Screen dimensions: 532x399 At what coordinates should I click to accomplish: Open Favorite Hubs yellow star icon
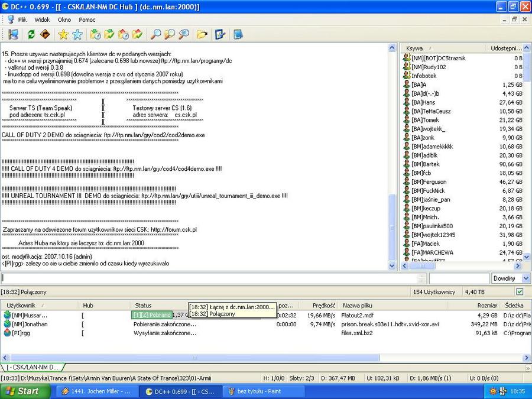pos(63,34)
